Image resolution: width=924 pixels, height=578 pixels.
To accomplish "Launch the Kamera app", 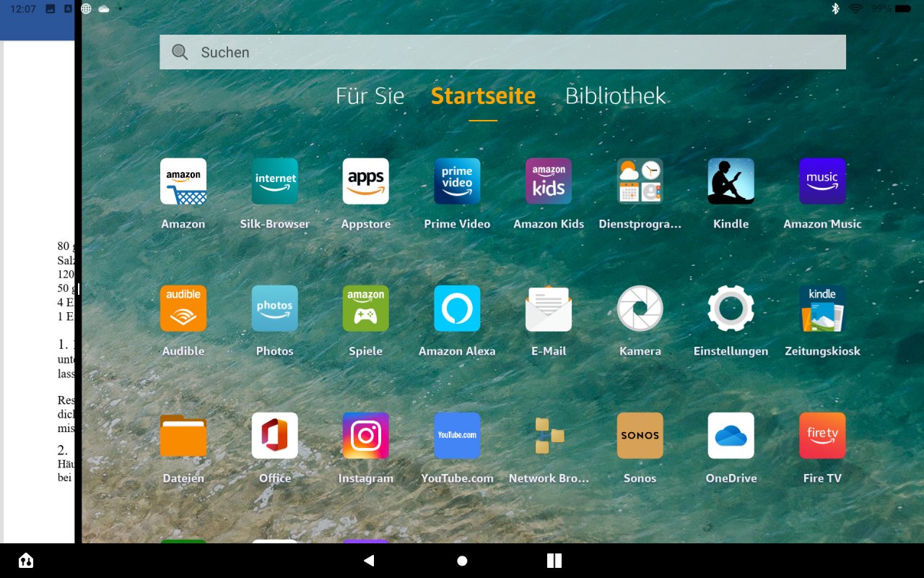I will pyautogui.click(x=640, y=309).
